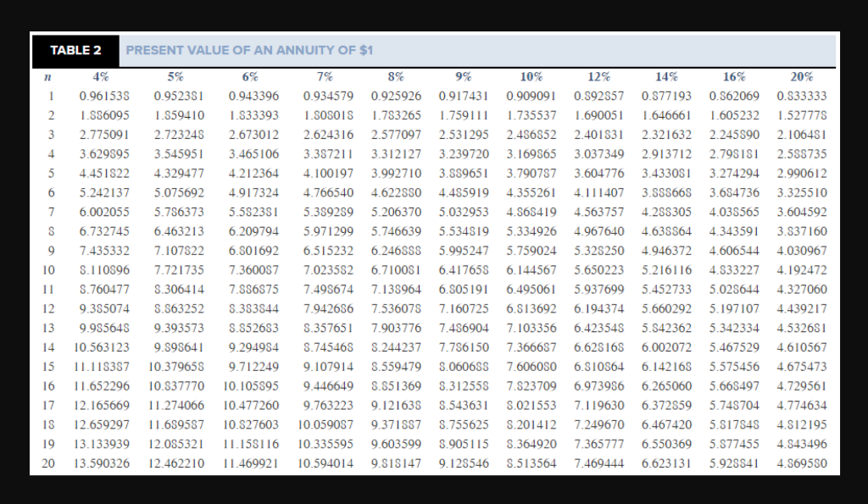
Task: Click the 10% column header
Action: click(531, 77)
